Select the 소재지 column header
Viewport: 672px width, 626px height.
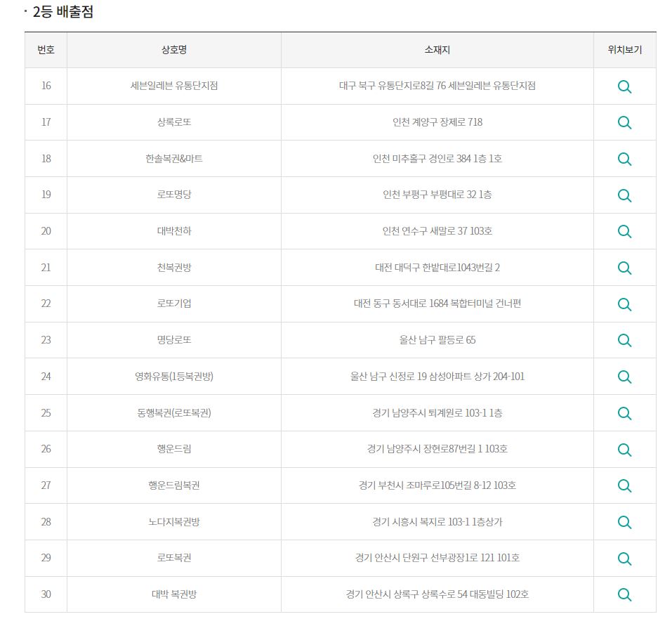coord(437,50)
